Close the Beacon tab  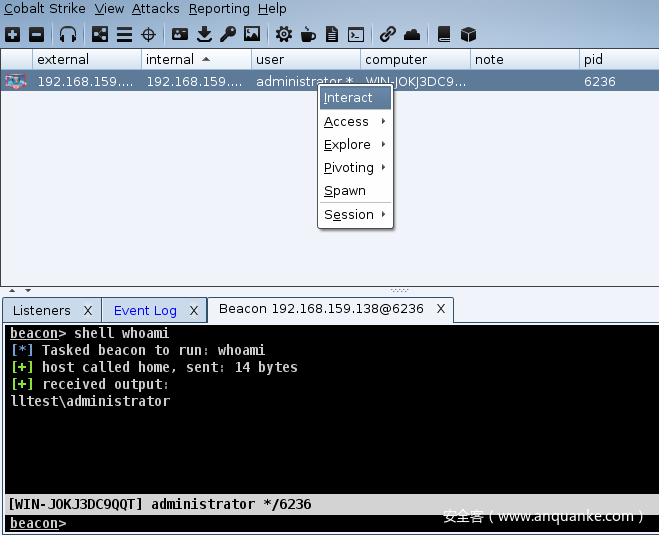[441, 309]
